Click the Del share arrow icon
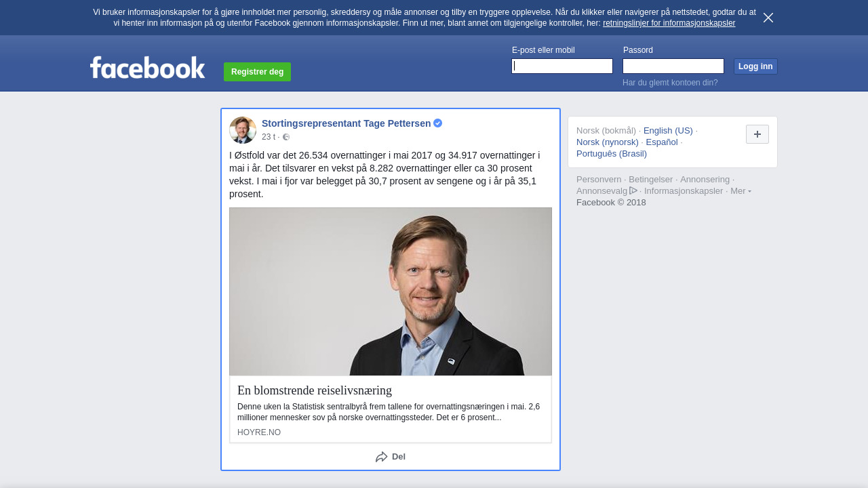Viewport: 868px width, 488px height. (x=382, y=457)
